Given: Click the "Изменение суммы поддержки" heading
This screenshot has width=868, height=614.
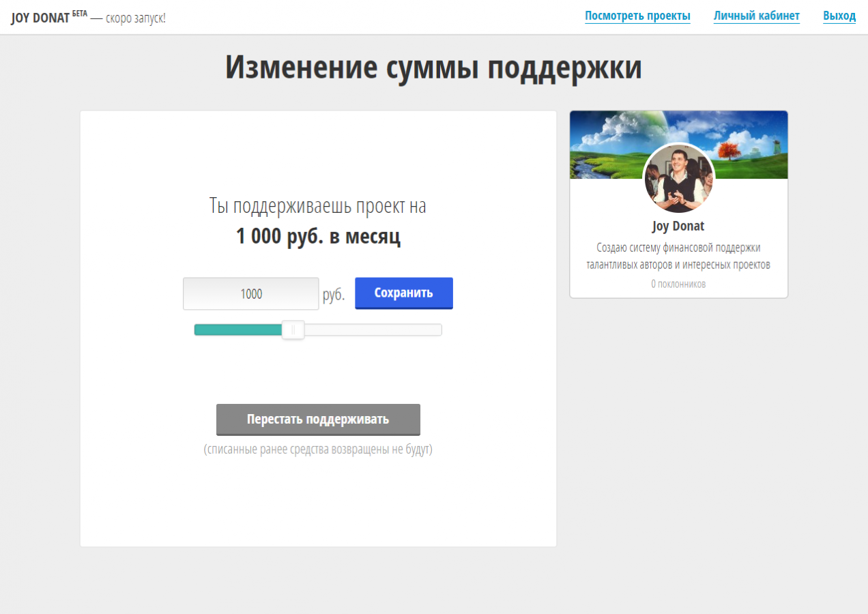Looking at the screenshot, I should point(433,68).
